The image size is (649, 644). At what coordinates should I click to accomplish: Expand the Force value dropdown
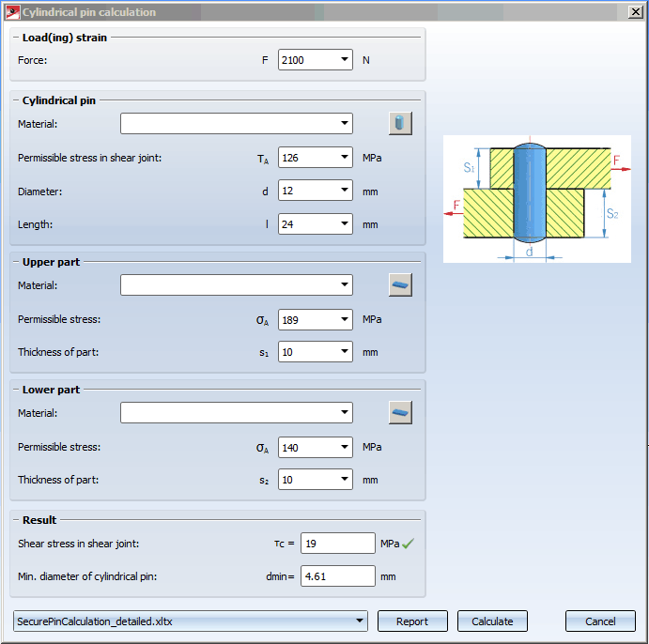(344, 60)
